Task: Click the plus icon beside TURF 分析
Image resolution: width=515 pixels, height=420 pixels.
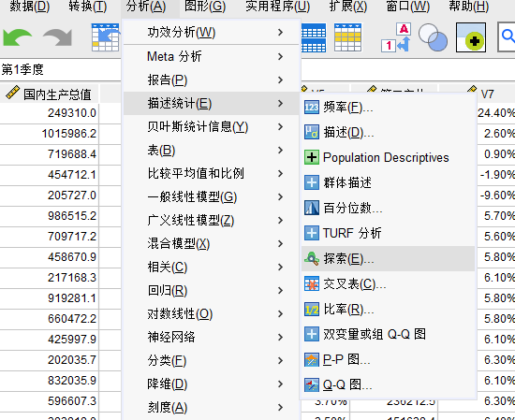Action: 312,233
